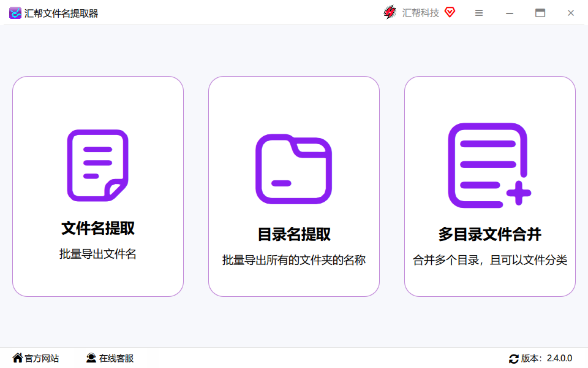Click the headset icon beside 在线客服

tap(89, 358)
